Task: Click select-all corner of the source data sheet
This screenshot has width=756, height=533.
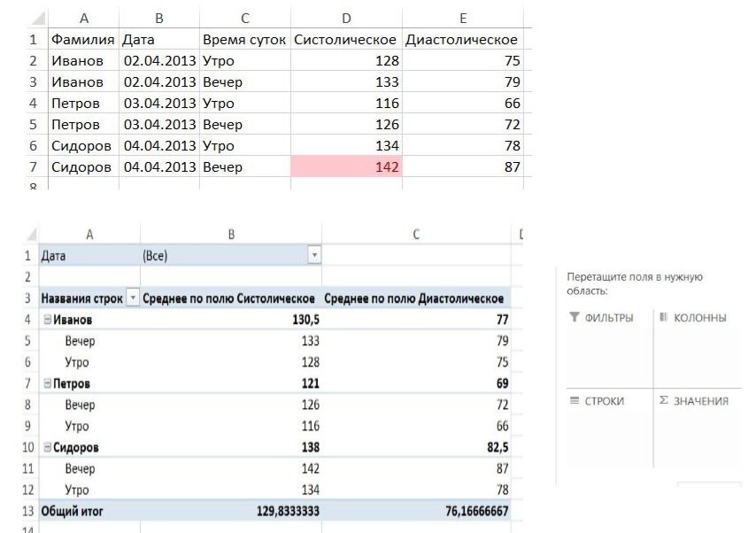Action: click(35, 17)
